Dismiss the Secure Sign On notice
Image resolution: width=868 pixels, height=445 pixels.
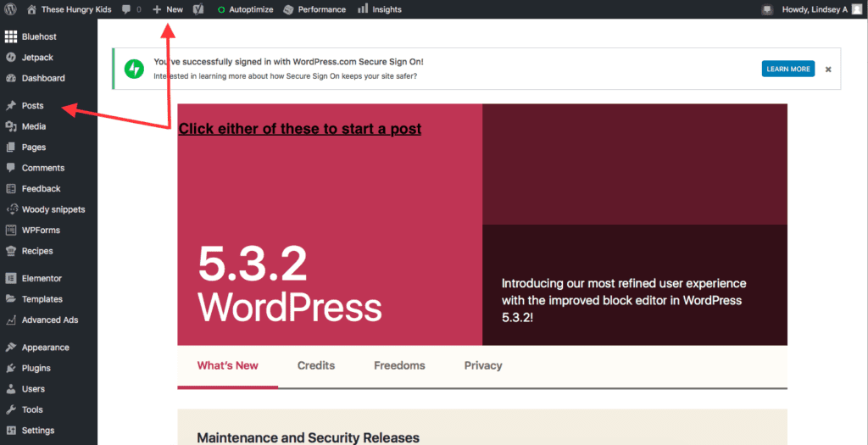point(828,70)
